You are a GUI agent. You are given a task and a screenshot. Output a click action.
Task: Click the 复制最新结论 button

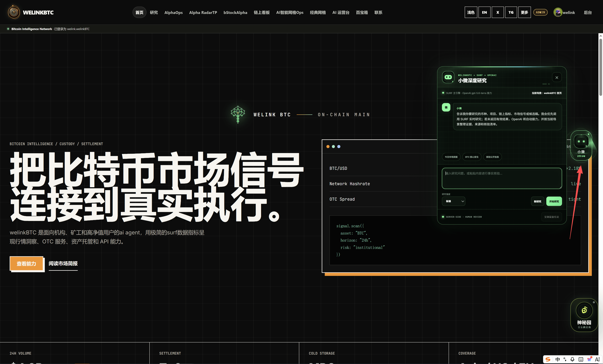tap(551, 217)
